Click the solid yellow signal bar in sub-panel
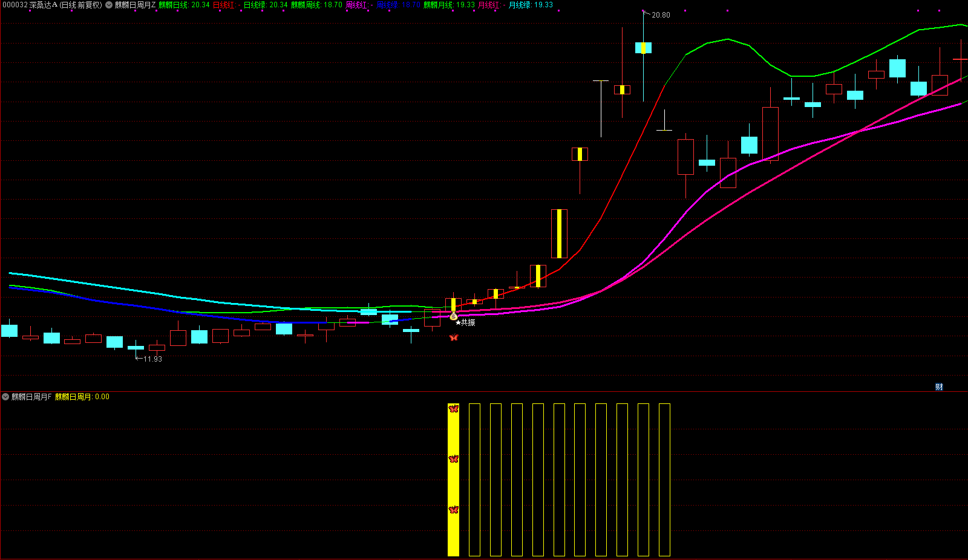The height and width of the screenshot is (560, 968). coord(454,480)
